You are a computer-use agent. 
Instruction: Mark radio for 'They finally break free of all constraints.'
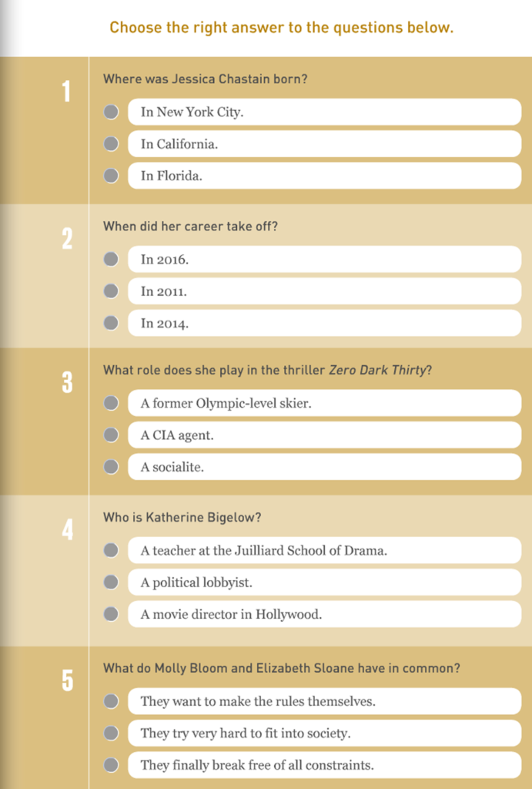click(x=112, y=765)
